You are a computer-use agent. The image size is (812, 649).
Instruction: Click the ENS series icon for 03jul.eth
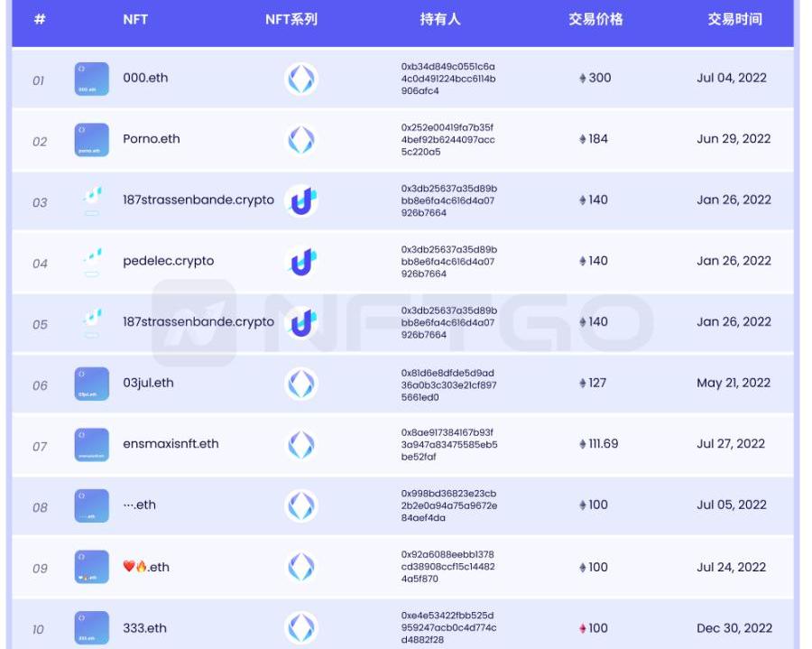coord(301,385)
